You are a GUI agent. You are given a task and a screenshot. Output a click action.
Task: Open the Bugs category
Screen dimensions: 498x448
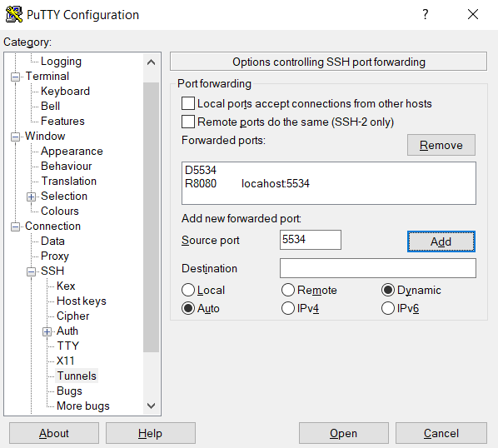69,391
